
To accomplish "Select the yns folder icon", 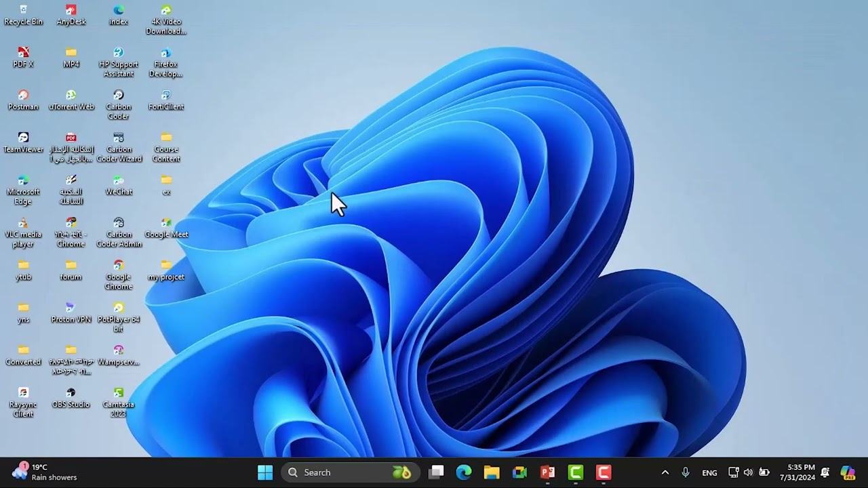I will point(23,314).
